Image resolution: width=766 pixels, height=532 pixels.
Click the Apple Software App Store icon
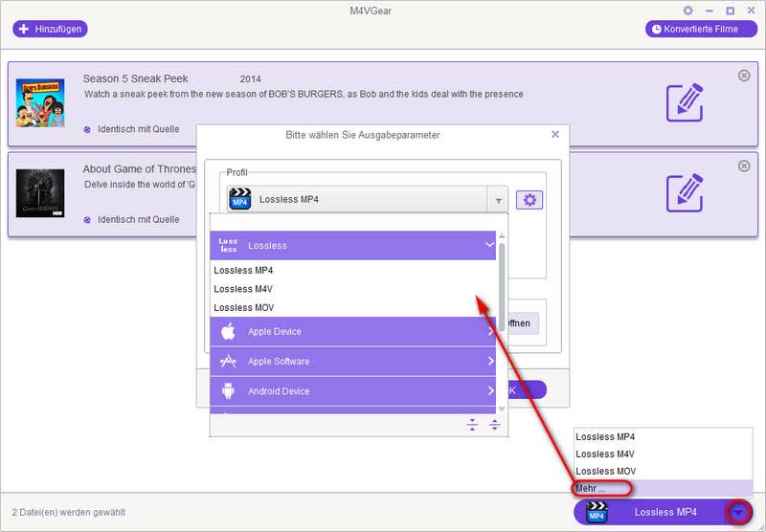228,361
